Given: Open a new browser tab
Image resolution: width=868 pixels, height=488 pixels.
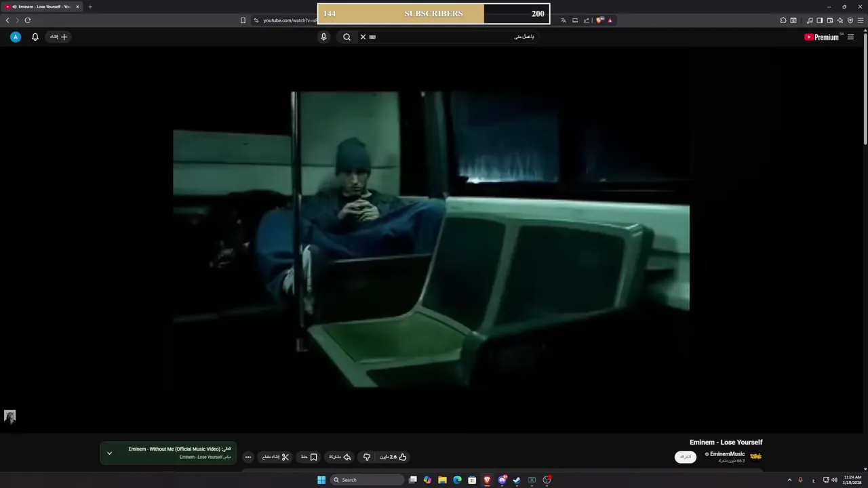Looking at the screenshot, I should coord(90,7).
